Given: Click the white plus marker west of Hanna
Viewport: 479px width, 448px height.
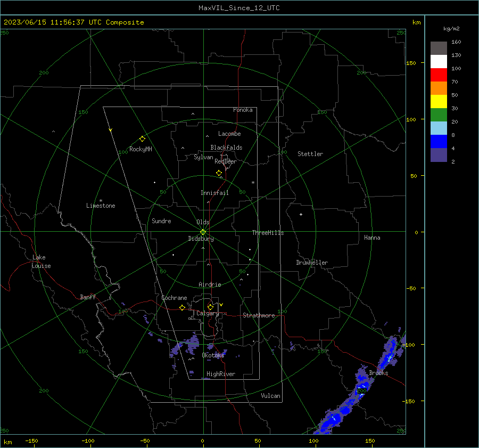Looking at the screenshot, I should click(x=301, y=214).
